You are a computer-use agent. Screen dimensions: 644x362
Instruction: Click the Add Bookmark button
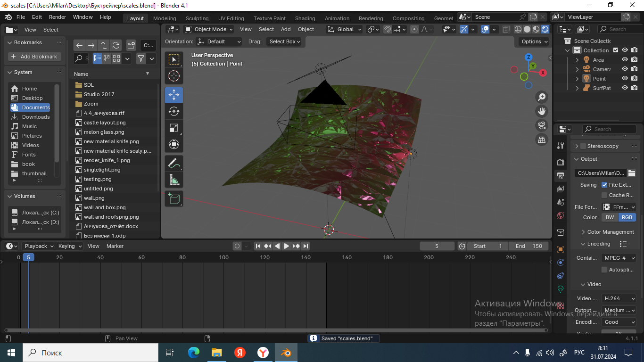tap(34, 57)
